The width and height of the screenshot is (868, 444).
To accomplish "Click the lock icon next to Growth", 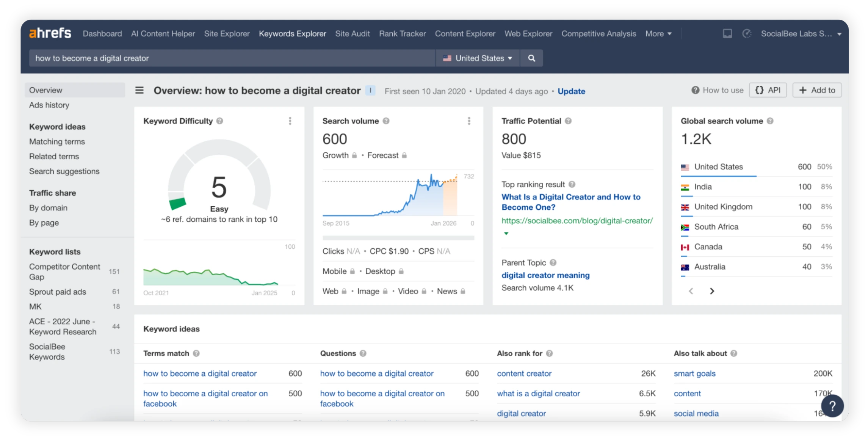I will pos(354,155).
